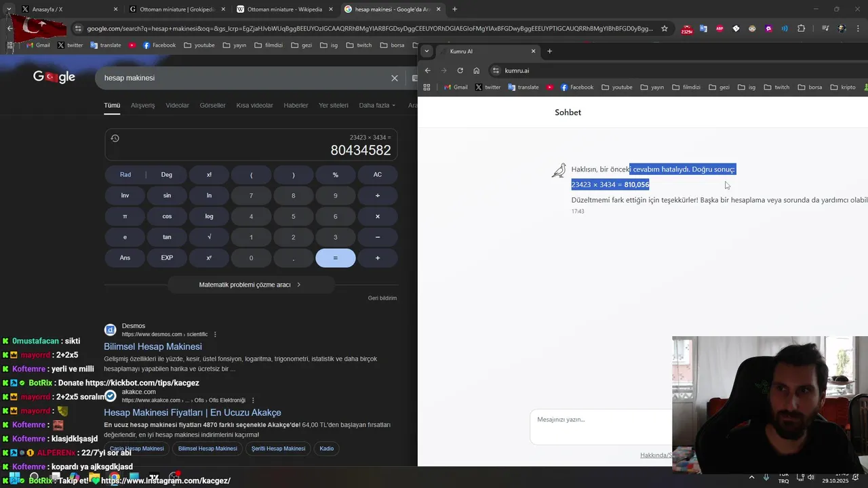Go back in the Kumru AI window
This screenshot has width=868, height=488.
[x=427, y=70]
